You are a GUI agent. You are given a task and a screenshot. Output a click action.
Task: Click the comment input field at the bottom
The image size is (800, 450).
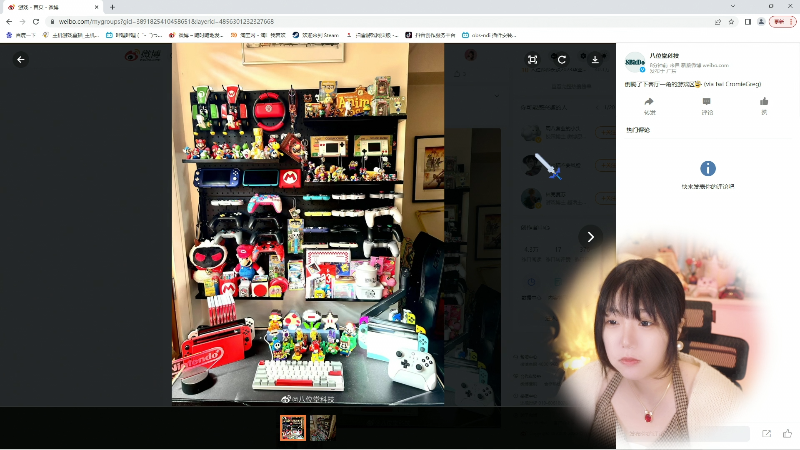[686, 434]
